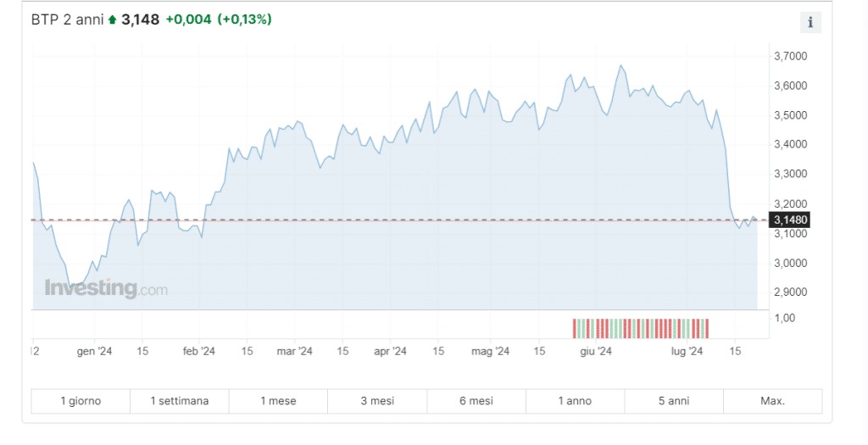The width and height of the screenshot is (868, 445).
Task: Click the giu '24 date axis label
Action: coord(595,350)
